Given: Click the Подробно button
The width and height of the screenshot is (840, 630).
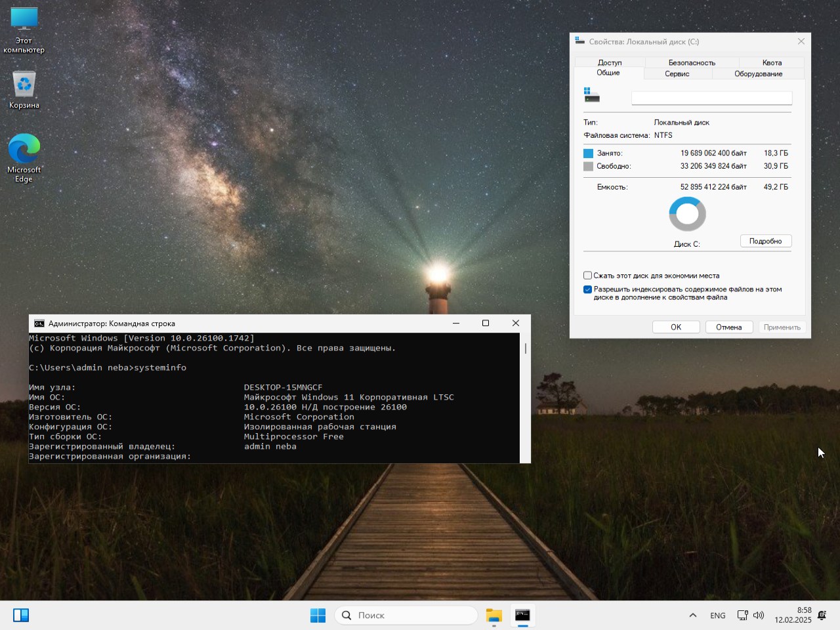Looking at the screenshot, I should point(765,241).
